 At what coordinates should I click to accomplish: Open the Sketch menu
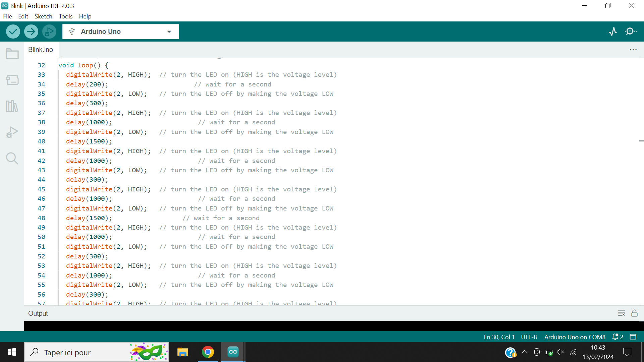[x=43, y=16]
